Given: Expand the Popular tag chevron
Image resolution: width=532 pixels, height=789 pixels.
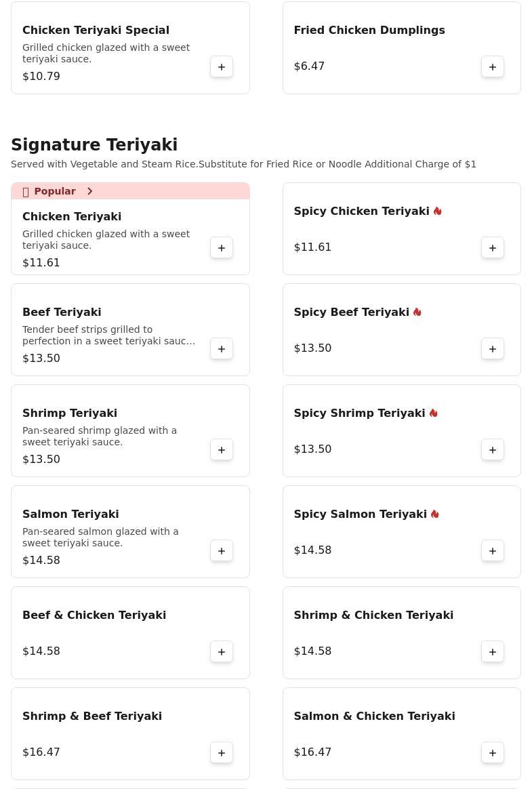Looking at the screenshot, I should coord(89,191).
